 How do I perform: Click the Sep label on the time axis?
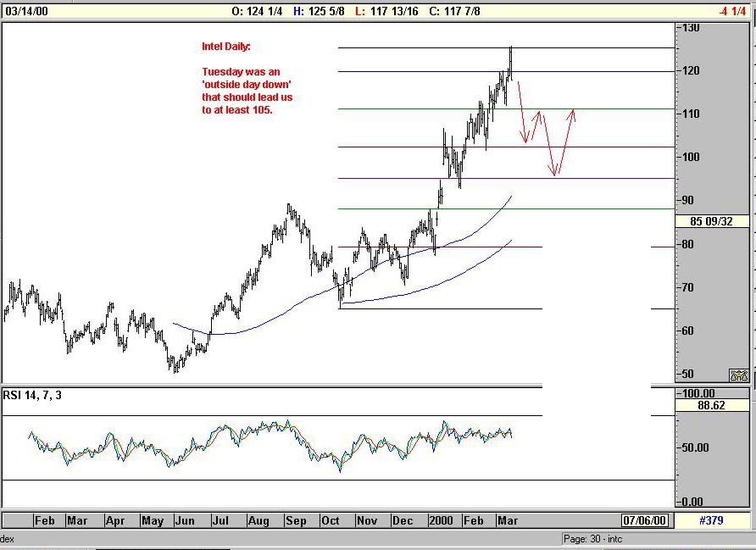[x=296, y=520]
